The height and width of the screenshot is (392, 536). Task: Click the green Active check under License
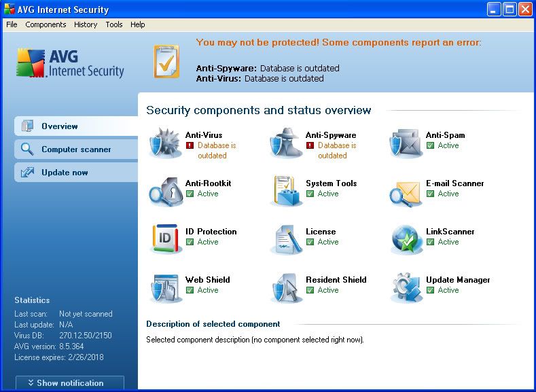click(310, 242)
